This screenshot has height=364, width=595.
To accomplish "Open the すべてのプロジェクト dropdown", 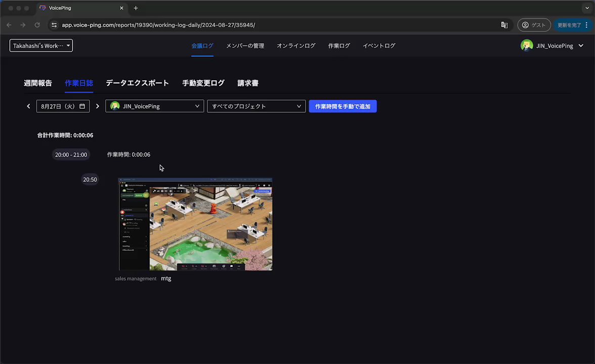I will [x=256, y=106].
